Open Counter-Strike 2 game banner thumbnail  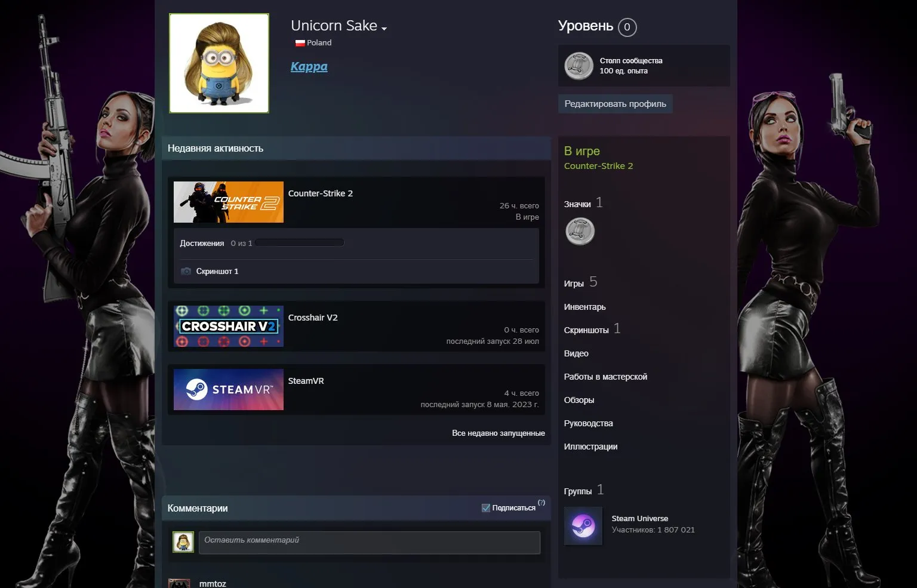point(229,202)
